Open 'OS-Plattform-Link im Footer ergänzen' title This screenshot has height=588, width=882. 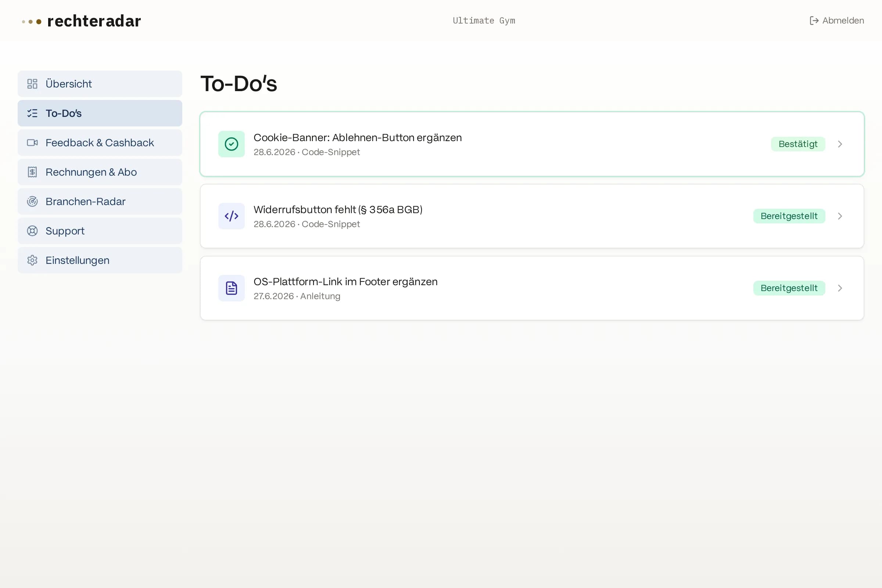[x=345, y=282]
